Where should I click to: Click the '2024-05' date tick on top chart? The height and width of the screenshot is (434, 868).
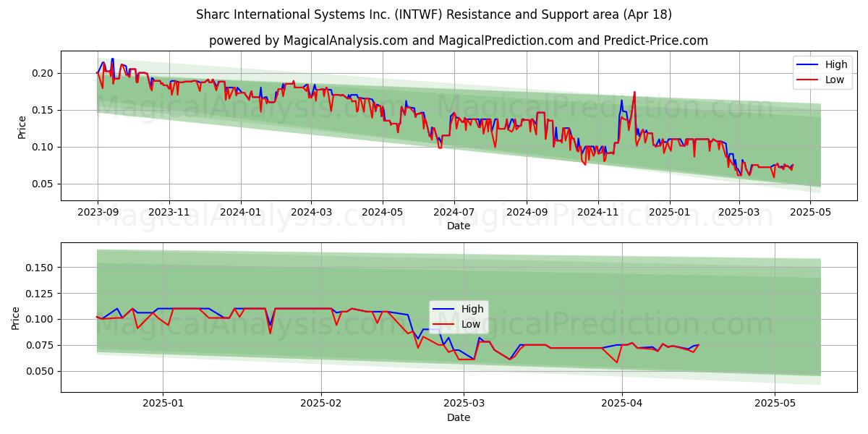pos(382,213)
